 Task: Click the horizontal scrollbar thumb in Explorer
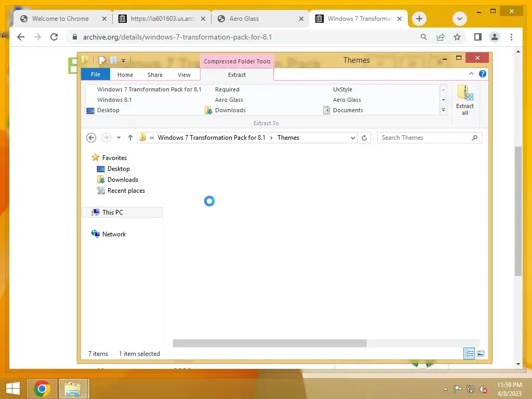coord(270,343)
